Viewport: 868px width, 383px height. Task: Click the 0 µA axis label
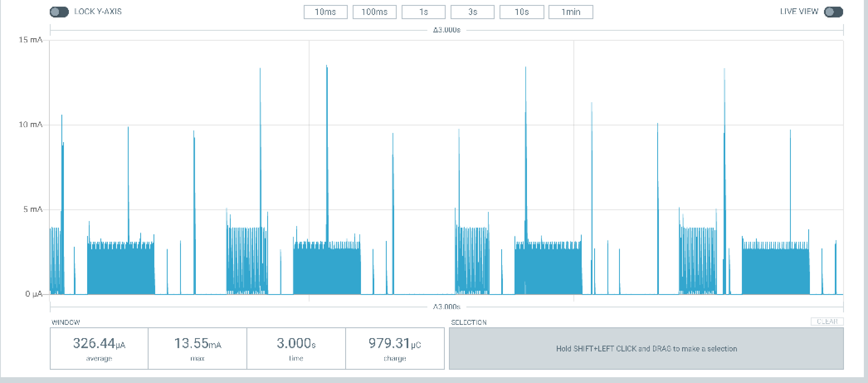pos(34,294)
